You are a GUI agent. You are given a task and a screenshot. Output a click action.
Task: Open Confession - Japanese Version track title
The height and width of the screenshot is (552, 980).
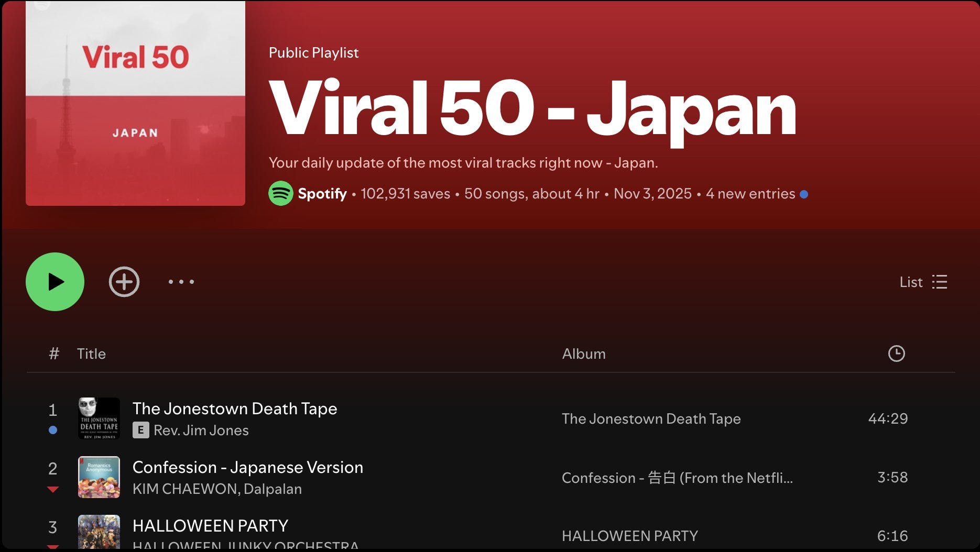point(248,467)
